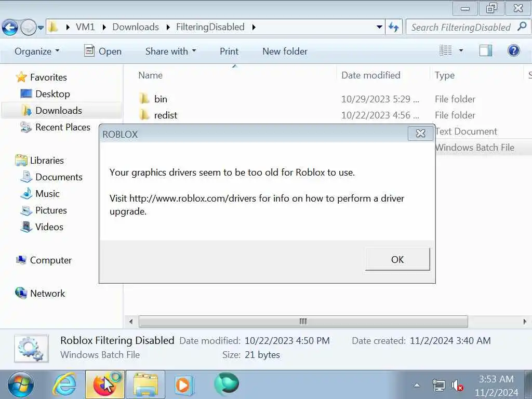
Task: Go back using the blue Back arrow
Action: click(x=10, y=27)
